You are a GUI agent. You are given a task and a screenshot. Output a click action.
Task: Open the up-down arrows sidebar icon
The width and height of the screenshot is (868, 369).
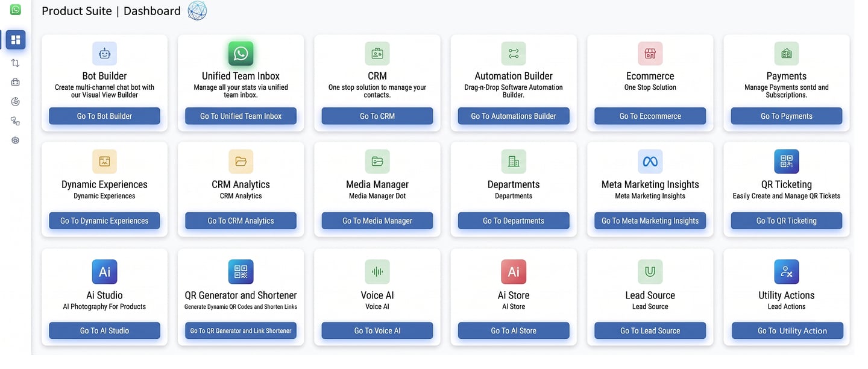click(16, 63)
